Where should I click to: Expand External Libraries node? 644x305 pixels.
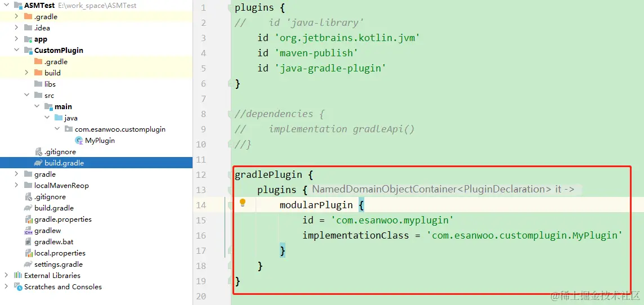click(6, 275)
